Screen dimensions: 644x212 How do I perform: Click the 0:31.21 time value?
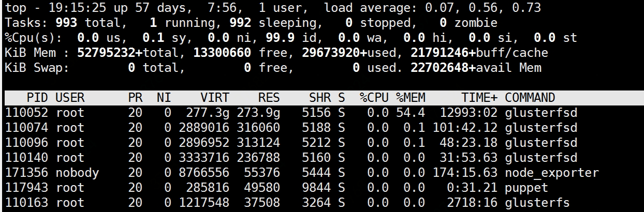[472, 188]
